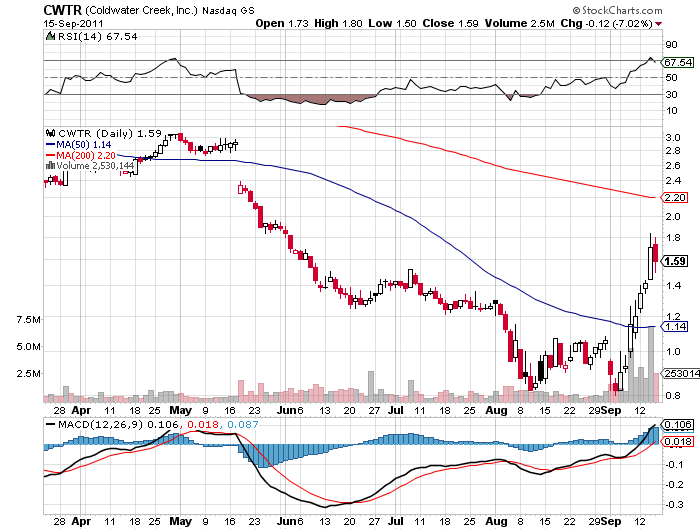The image size is (700, 530).
Task: Click the 10 level on the RSI axis
Action: pyautogui.click(x=671, y=111)
